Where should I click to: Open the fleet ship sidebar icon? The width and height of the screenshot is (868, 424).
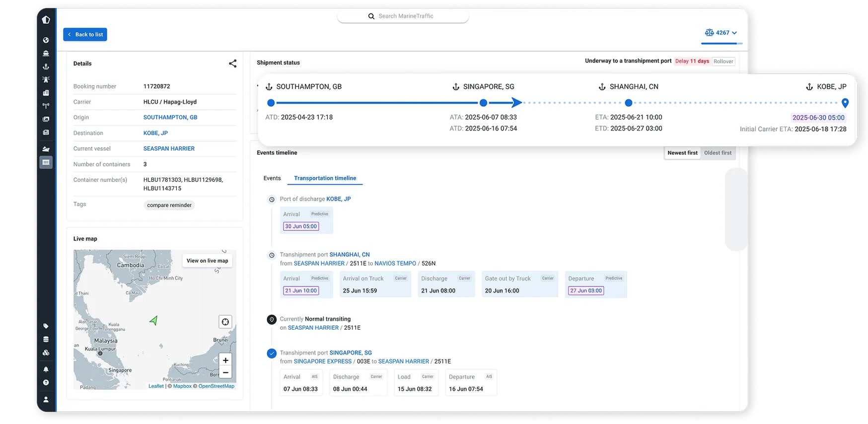tap(46, 149)
